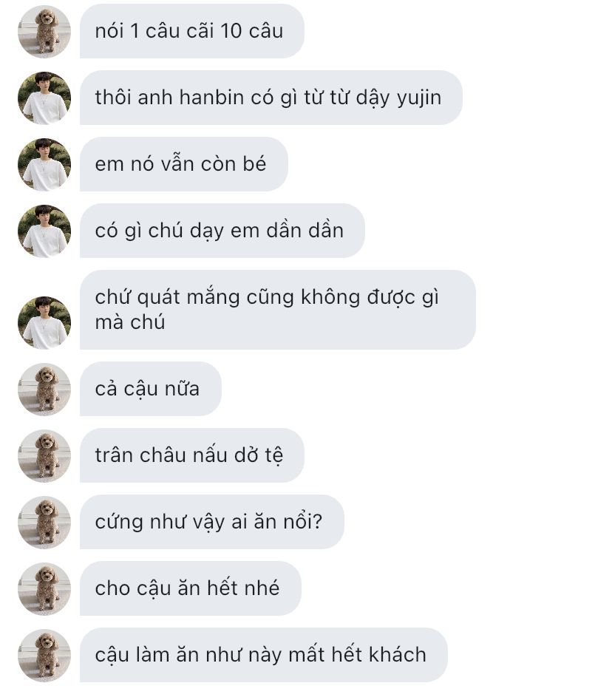Select the message bubble "nói 1 câu cãi 10 câu"
Screen dimensions: 612x700
coord(192,31)
